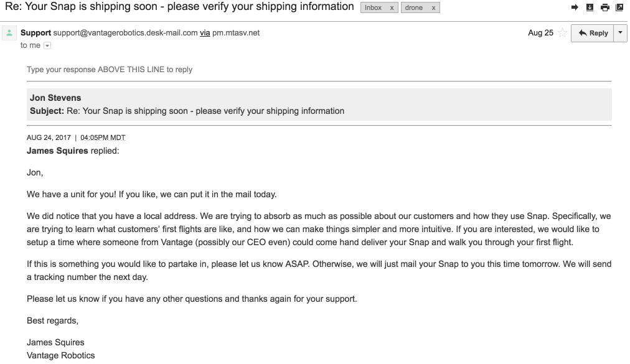Click the Reply button
This screenshot has width=630, height=364.
click(593, 33)
